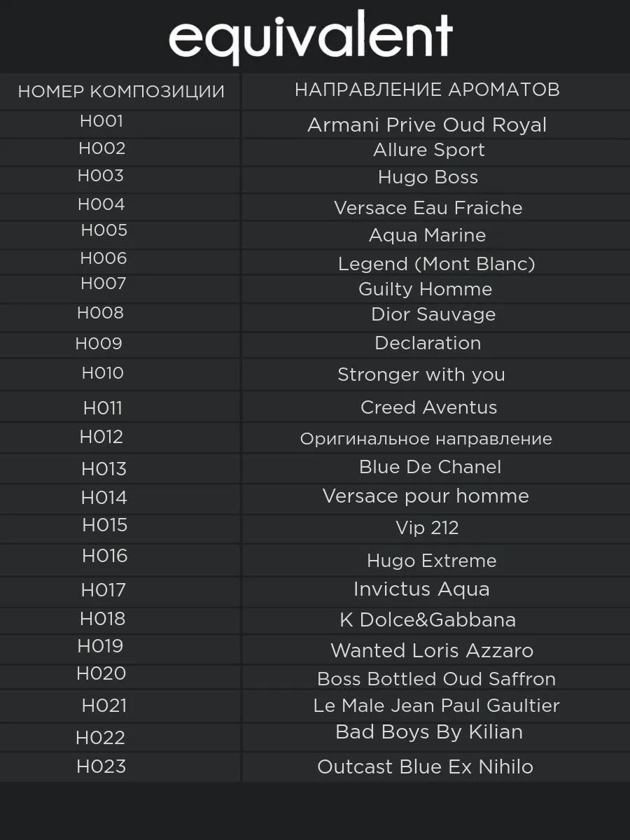Select the Invictus Aqua entry

pos(421,589)
